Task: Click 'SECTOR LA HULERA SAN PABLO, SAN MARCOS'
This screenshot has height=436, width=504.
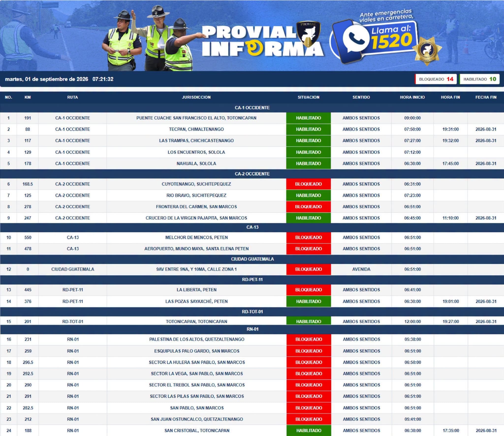Action: [x=197, y=362]
